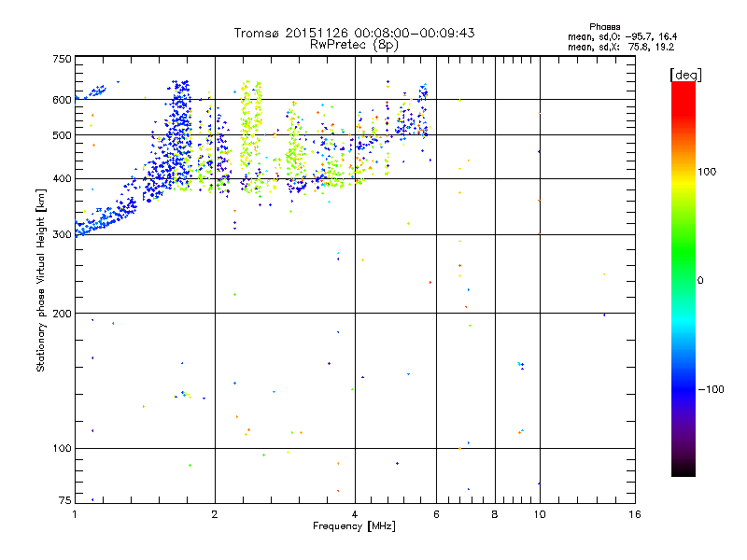The width and height of the screenshot is (747, 560).
Task: Click the y-axis tick label '500'
Action: pos(62,135)
